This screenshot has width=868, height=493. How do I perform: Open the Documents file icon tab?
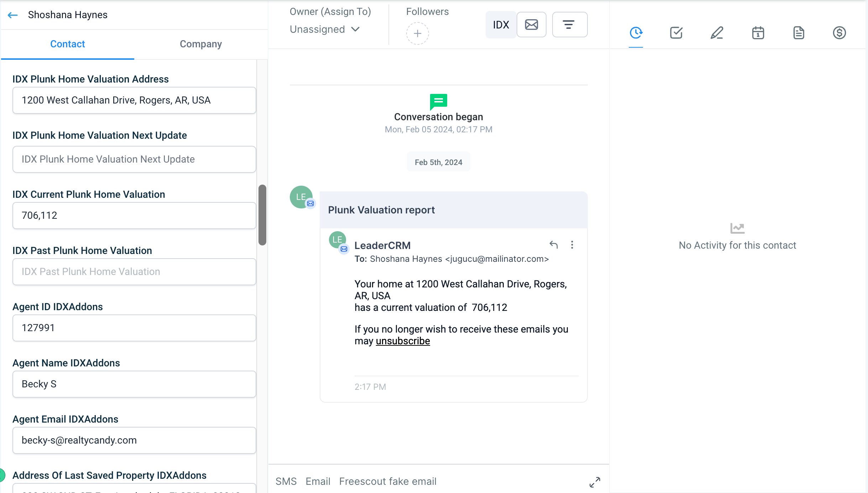point(799,33)
